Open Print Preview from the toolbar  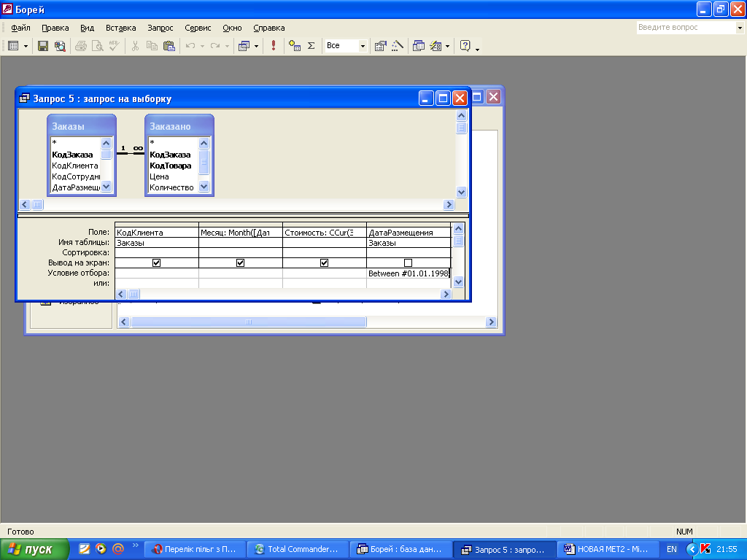(98, 46)
